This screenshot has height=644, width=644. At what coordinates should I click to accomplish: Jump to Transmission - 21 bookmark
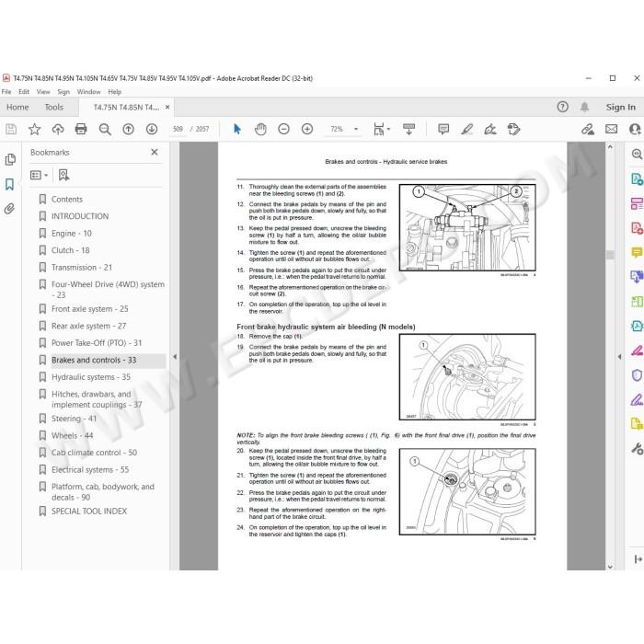[x=82, y=268]
